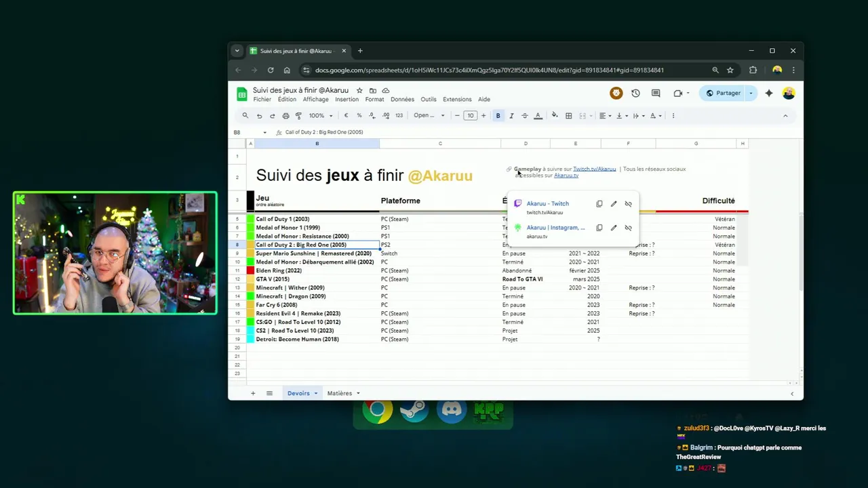This screenshot has height=488, width=868.
Task: Show the all sheets list
Action: [269, 393]
